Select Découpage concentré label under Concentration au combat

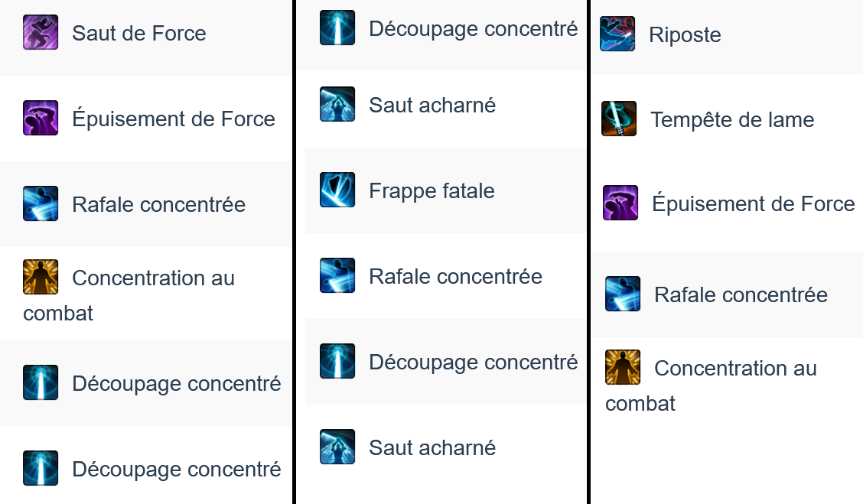tap(177, 384)
